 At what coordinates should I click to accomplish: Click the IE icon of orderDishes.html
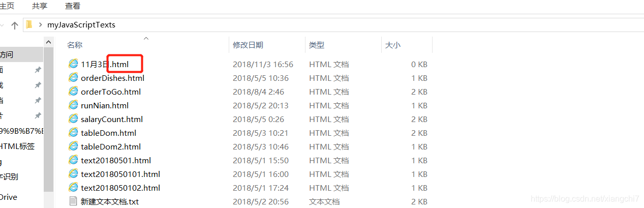pyautogui.click(x=73, y=78)
